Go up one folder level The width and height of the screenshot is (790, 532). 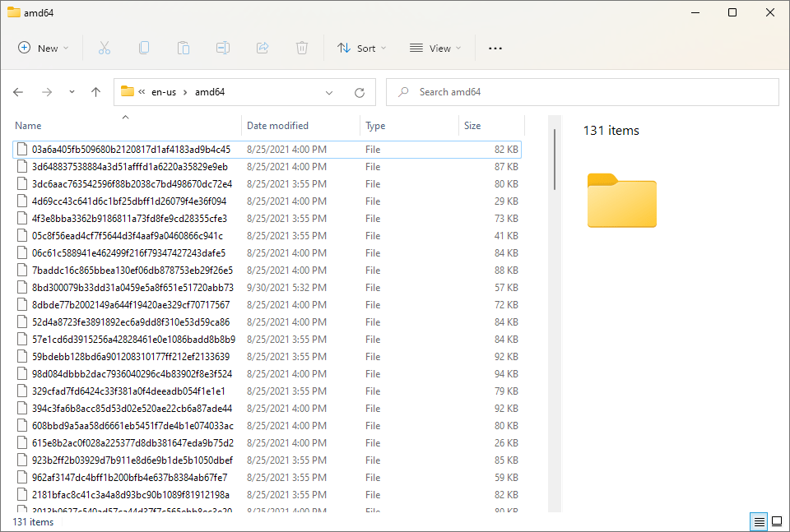tap(95, 92)
